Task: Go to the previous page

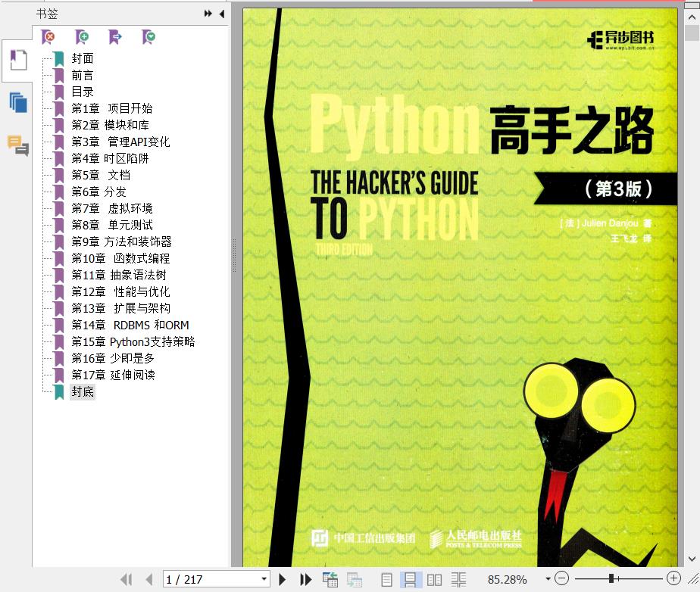Action: [x=149, y=579]
